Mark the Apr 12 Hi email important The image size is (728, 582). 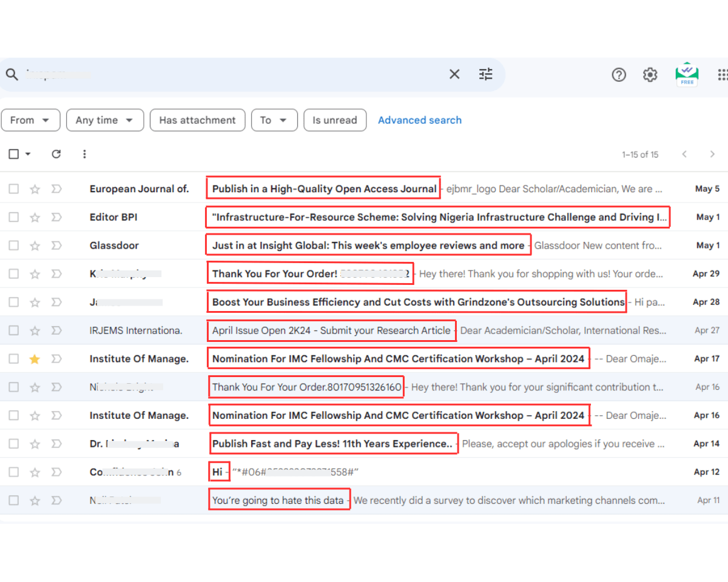(56, 472)
